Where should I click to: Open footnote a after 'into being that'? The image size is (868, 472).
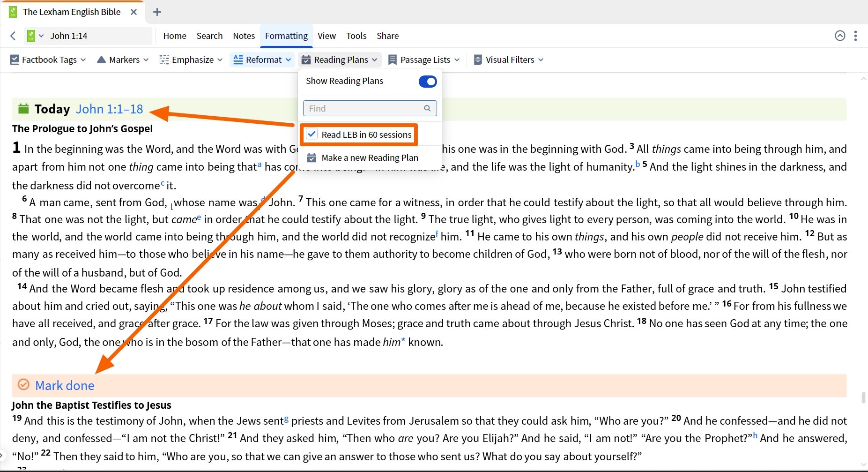click(x=260, y=164)
